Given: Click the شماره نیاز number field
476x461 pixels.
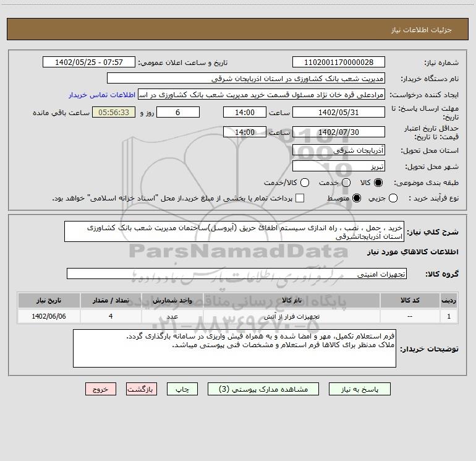Looking at the screenshot, I should pos(339,62).
